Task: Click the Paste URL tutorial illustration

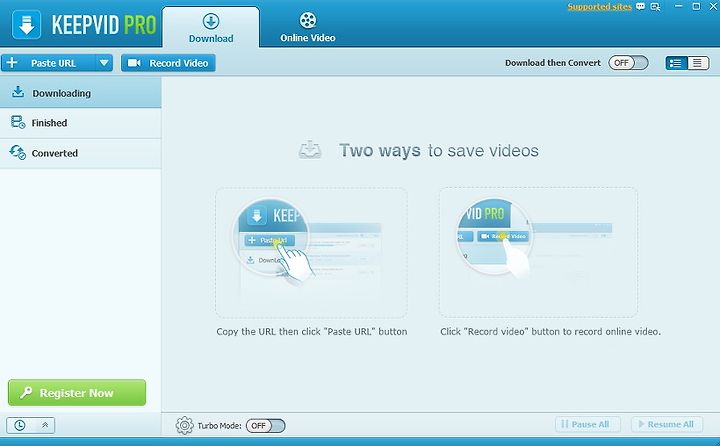Action: (x=311, y=252)
